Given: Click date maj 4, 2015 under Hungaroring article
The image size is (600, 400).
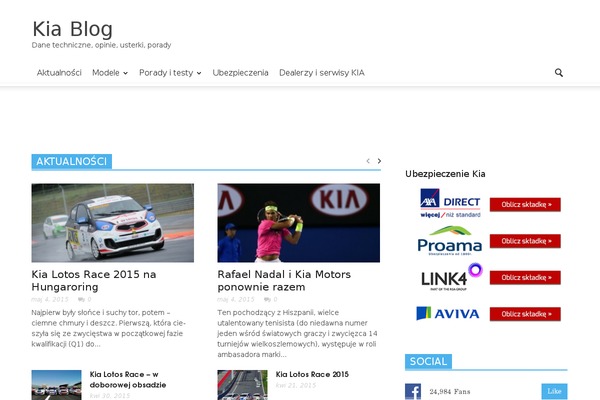Looking at the screenshot, I should pos(50,299).
